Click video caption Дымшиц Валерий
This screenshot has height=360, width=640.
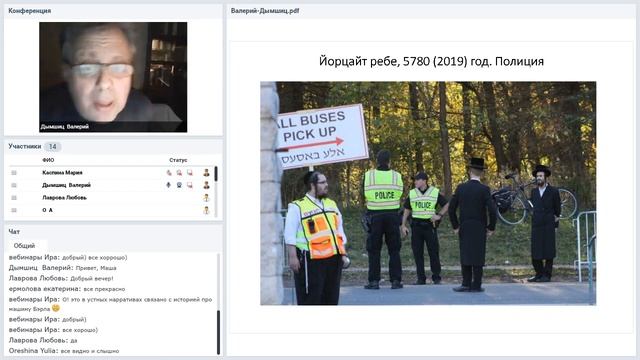pos(64,127)
